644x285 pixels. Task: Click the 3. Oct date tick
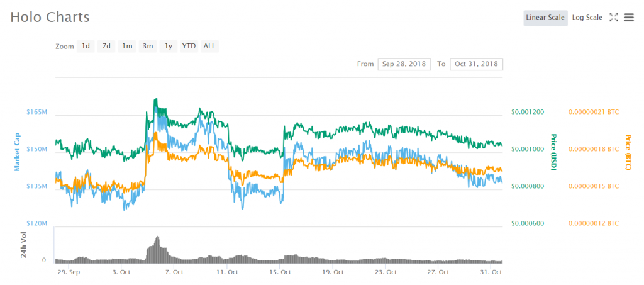(121, 272)
